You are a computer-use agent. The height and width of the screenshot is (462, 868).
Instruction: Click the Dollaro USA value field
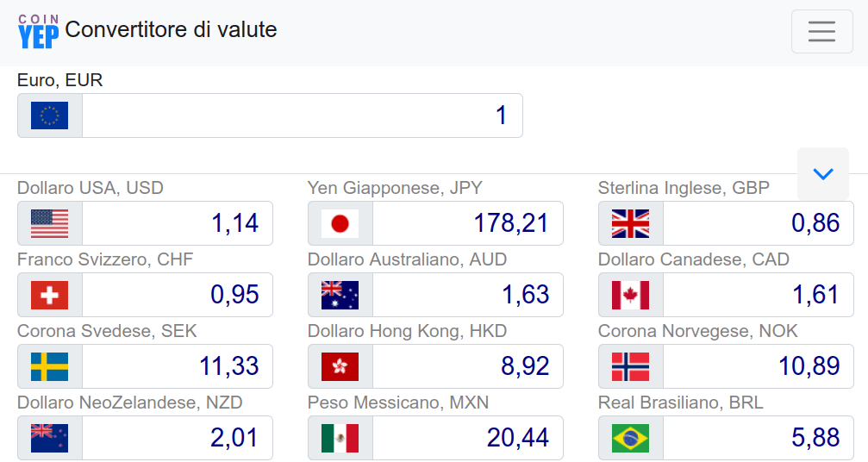click(178, 223)
